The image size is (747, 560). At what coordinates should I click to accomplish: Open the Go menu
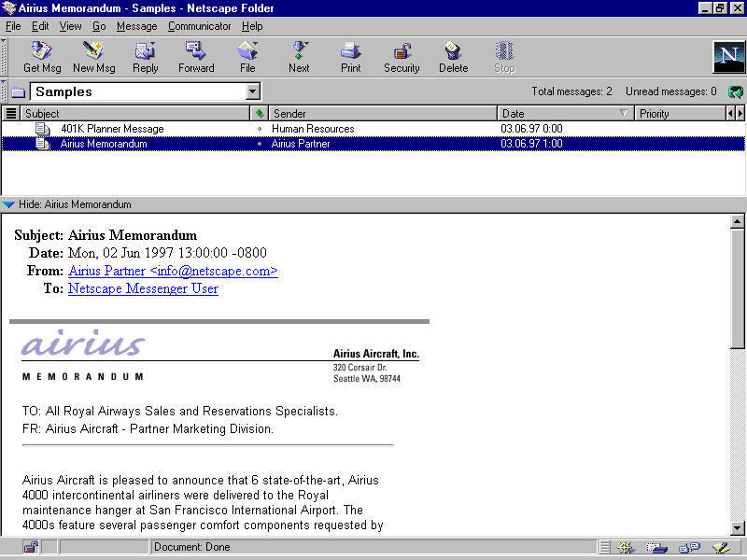click(99, 26)
